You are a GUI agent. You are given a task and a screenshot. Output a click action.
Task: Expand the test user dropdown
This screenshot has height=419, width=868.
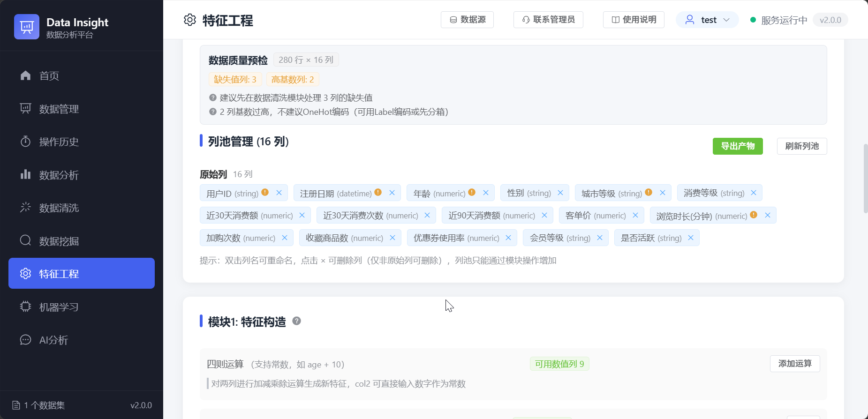(x=707, y=20)
